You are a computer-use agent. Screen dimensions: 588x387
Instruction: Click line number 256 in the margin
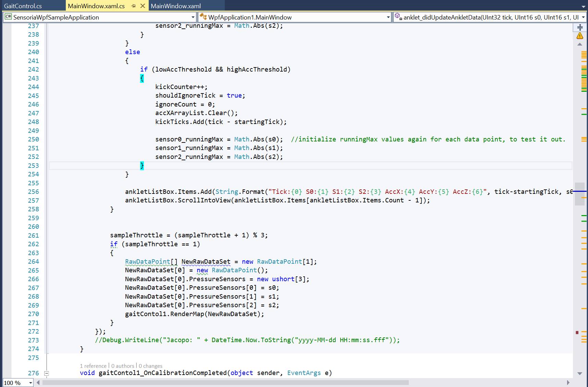coord(34,192)
